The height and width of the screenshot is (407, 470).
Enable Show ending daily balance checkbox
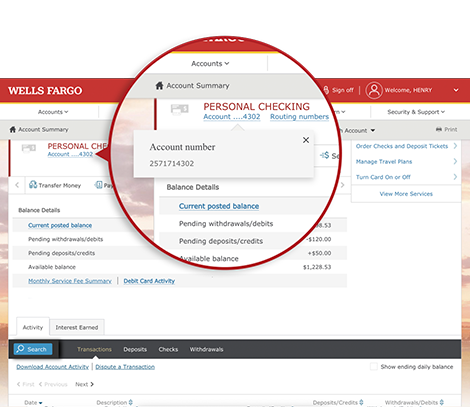tap(374, 367)
